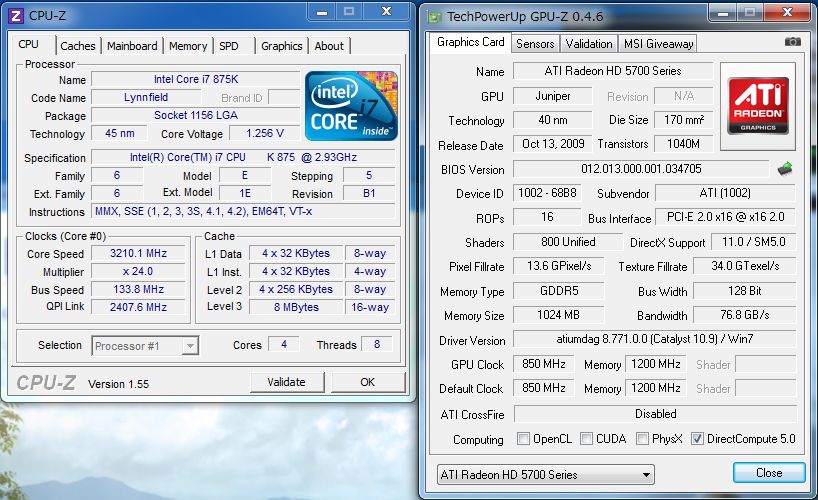Click the Multiplier value x 24.0

[138, 271]
